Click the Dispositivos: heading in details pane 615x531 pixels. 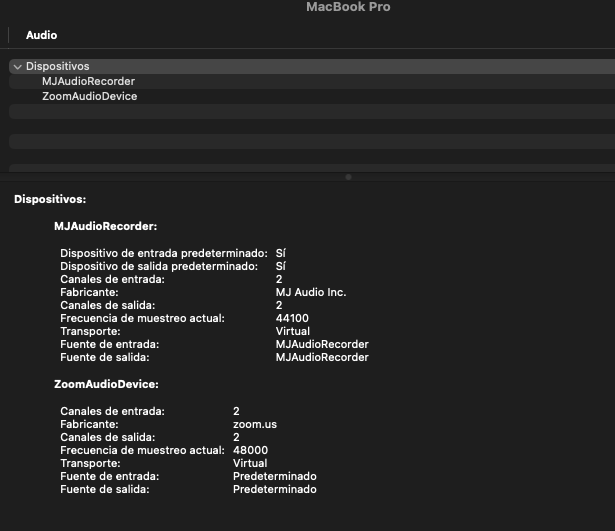coord(50,199)
